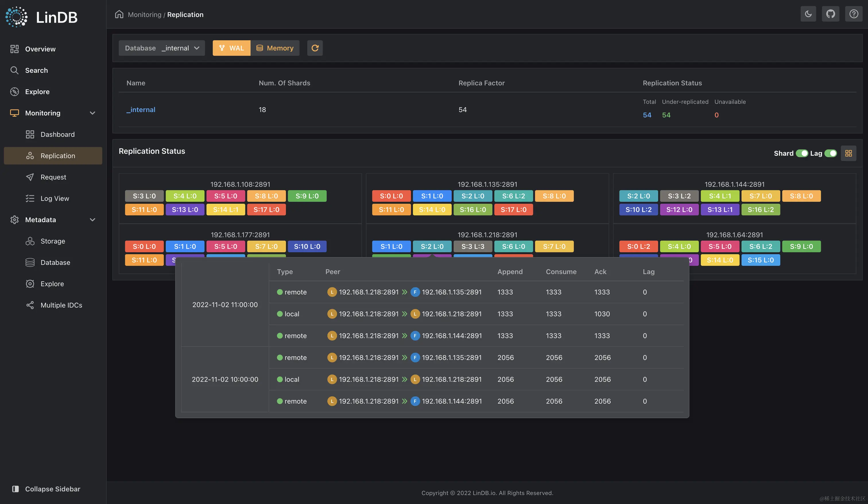This screenshot has height=504, width=868.
Task: Open the Database _internal dropdown
Action: click(x=162, y=48)
